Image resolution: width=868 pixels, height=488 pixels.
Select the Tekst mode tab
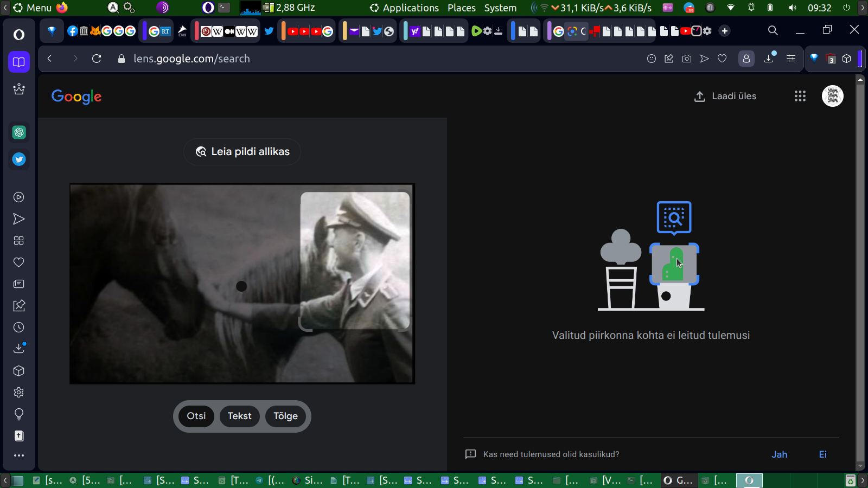[x=239, y=416]
